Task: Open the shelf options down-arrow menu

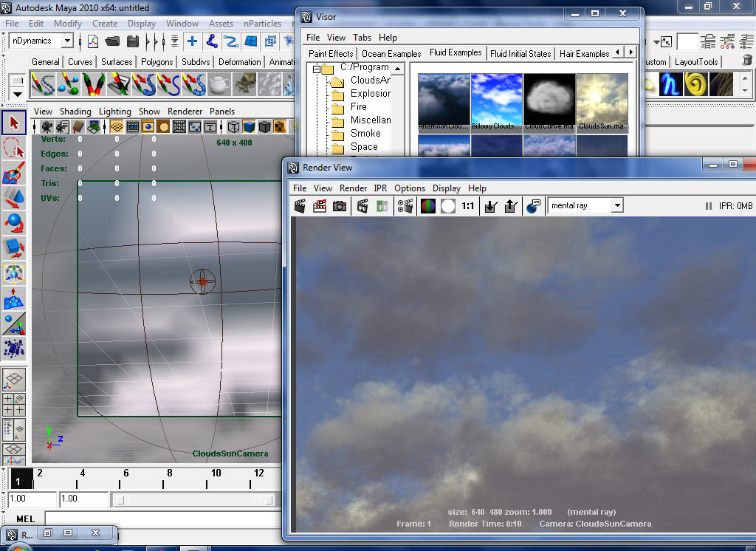Action: click(x=18, y=94)
